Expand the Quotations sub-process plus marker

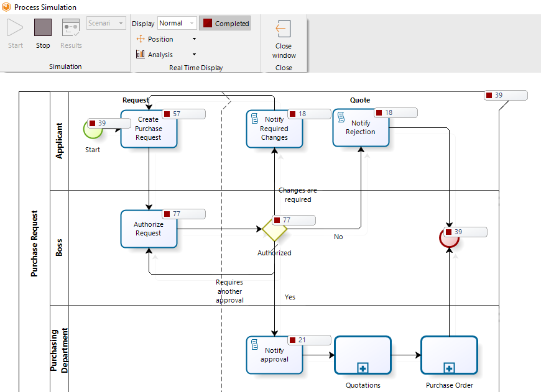pos(363,368)
